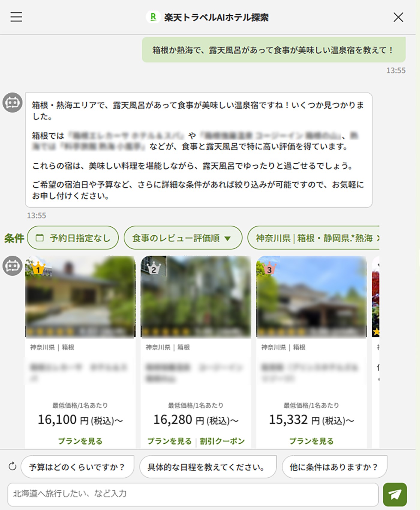
Task: Open the 予約日指定なし date filter
Action: (x=73, y=238)
